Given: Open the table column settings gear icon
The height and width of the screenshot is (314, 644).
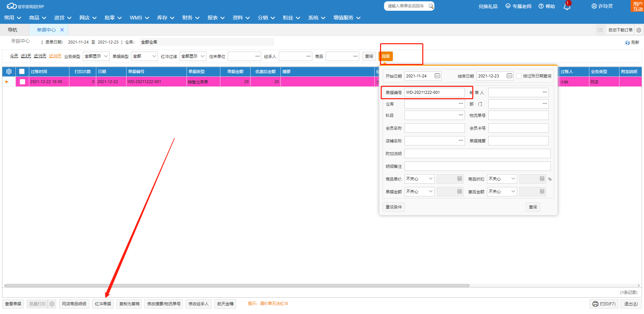Looking at the screenshot, I should (9, 71).
